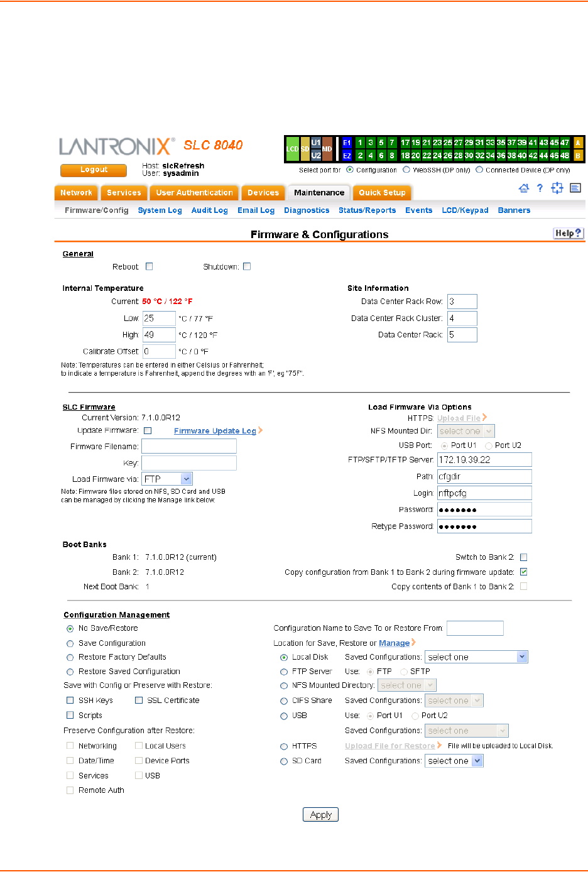
Task: Select Ethernet port E1 indicator
Action: click(x=347, y=143)
